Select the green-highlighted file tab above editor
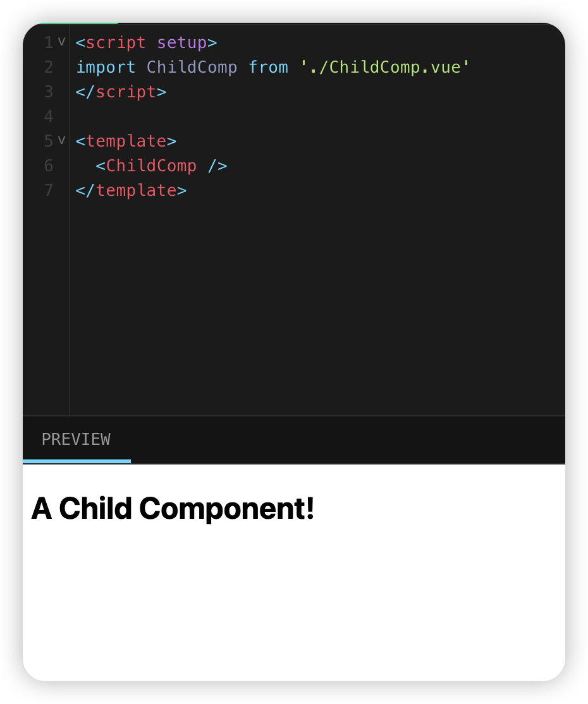 [x=78, y=23]
